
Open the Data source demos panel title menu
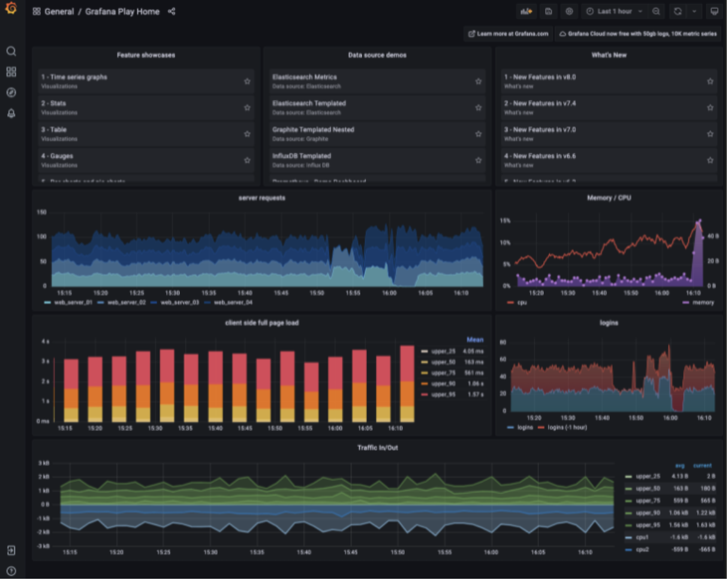377,55
